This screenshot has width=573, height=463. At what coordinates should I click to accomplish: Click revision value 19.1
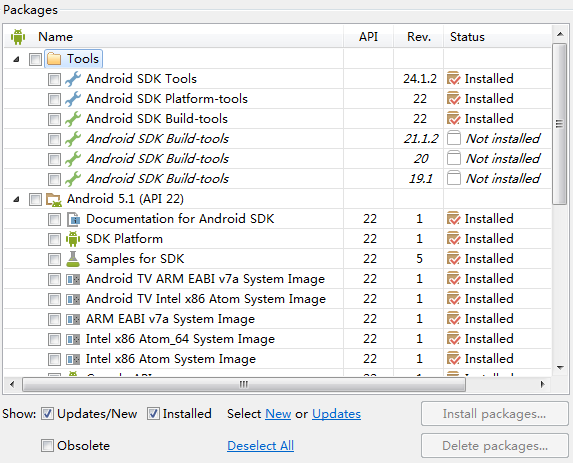[421, 179]
